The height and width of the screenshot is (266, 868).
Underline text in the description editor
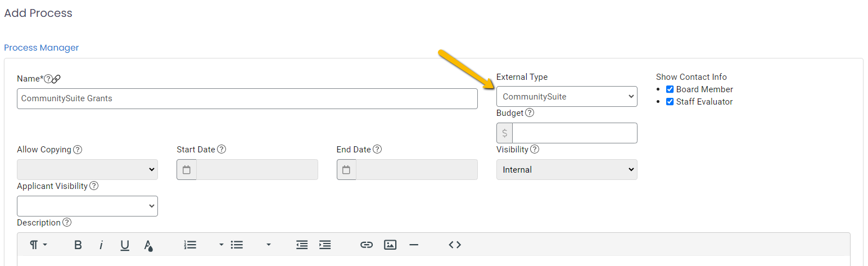pos(125,245)
